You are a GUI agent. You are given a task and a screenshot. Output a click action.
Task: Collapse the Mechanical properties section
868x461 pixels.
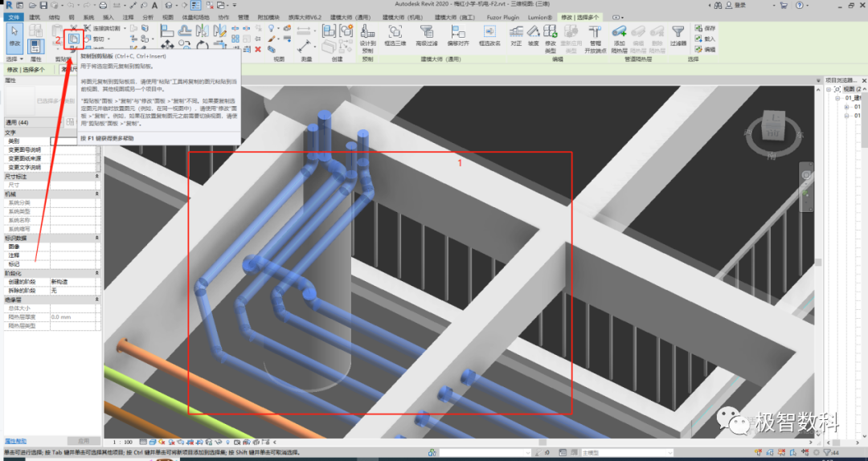97,194
